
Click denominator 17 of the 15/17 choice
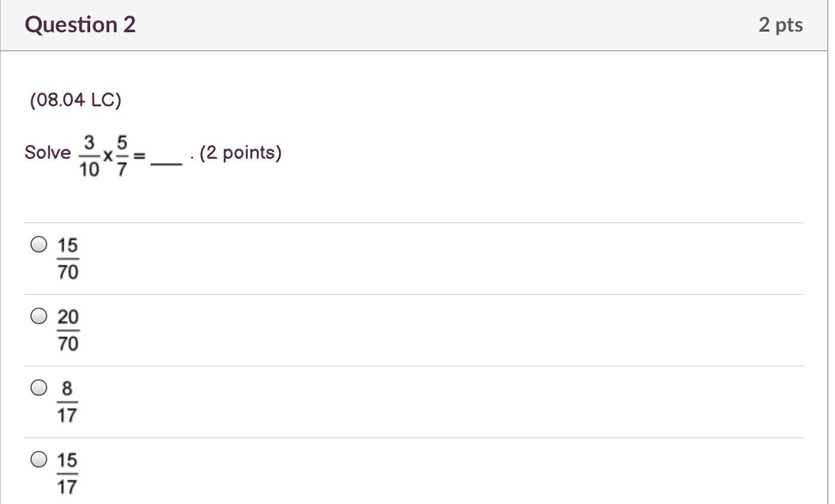click(67, 487)
